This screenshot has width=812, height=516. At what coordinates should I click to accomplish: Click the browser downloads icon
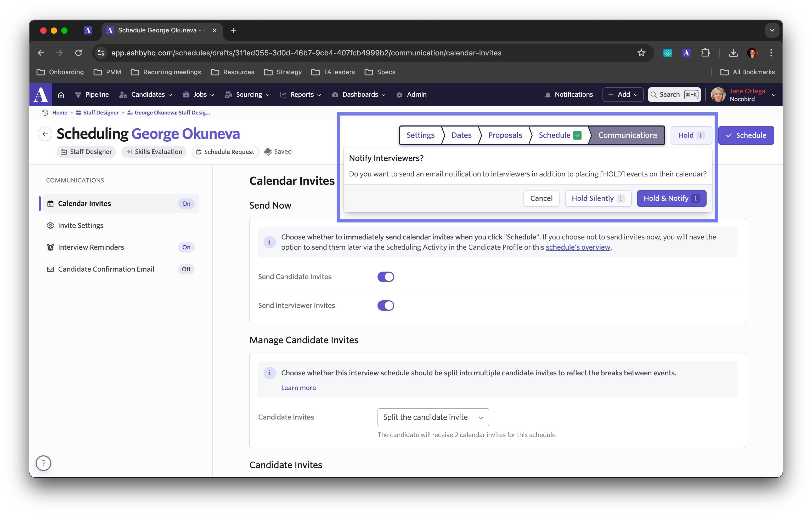(x=734, y=53)
